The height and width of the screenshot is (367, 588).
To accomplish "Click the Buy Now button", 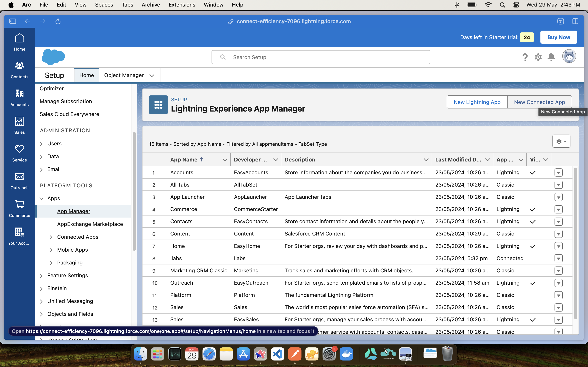I will (559, 37).
